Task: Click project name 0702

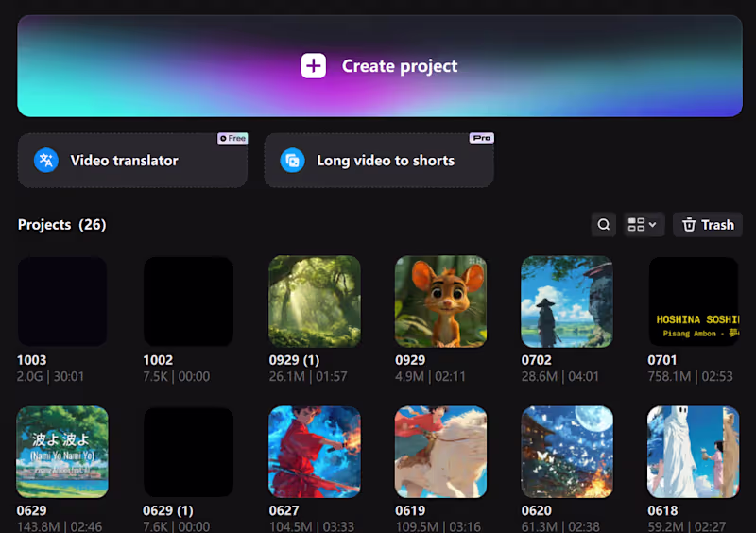Action: pos(536,360)
